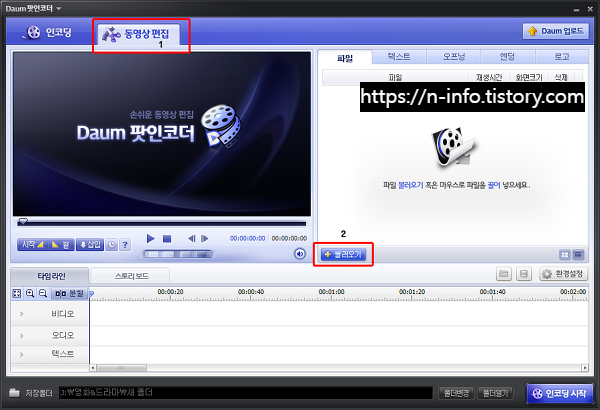Step back one frame
This screenshot has width=600, height=410.
192,239
